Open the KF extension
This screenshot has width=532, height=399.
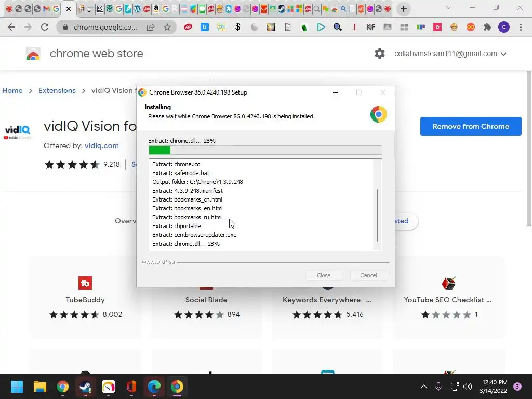pyautogui.click(x=370, y=27)
